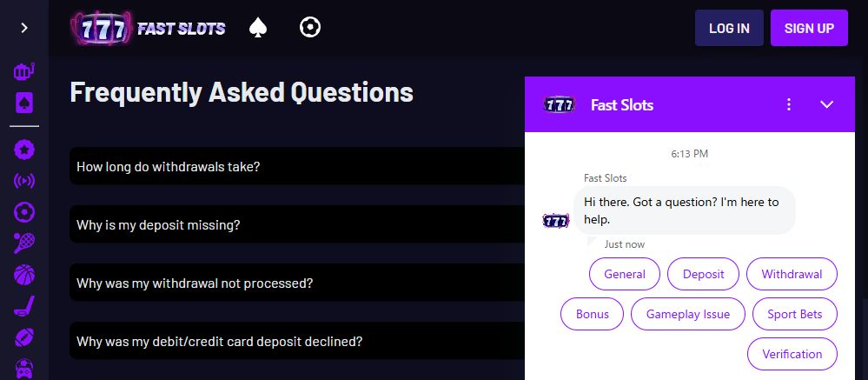This screenshot has width=868, height=380.
Task: Choose the Withdrawal quick reply in chat
Action: [x=792, y=274]
